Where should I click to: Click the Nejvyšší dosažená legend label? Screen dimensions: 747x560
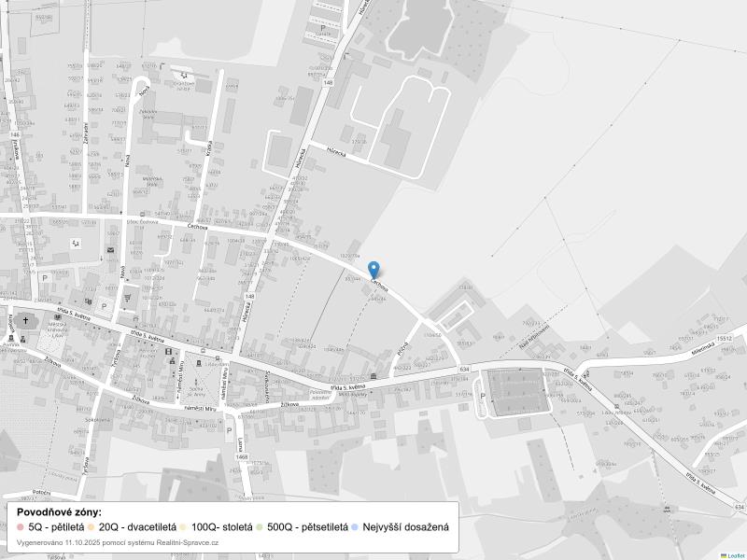(x=405, y=527)
